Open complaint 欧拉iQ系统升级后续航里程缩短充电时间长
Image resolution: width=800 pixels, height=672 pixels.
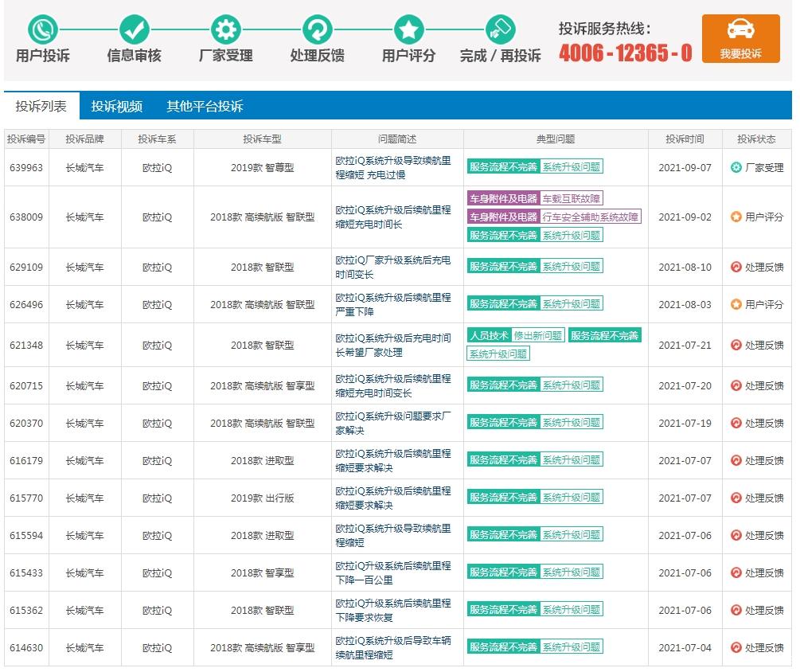click(x=393, y=217)
